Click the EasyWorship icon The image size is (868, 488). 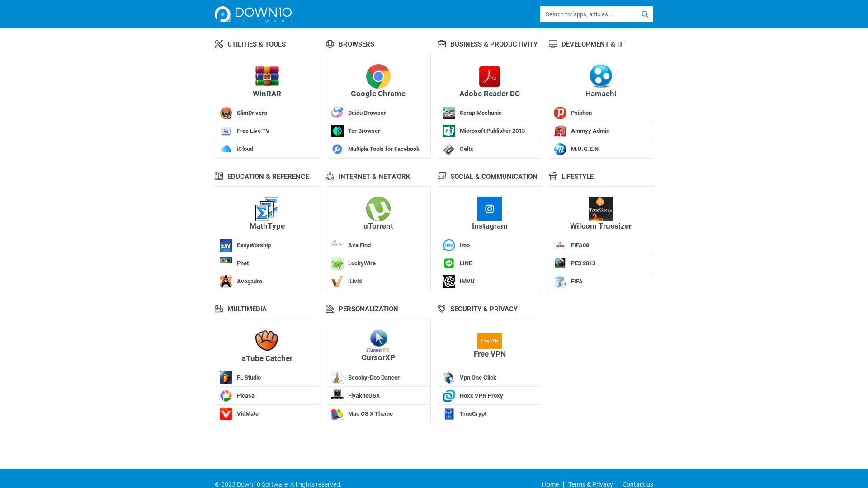[x=226, y=245]
